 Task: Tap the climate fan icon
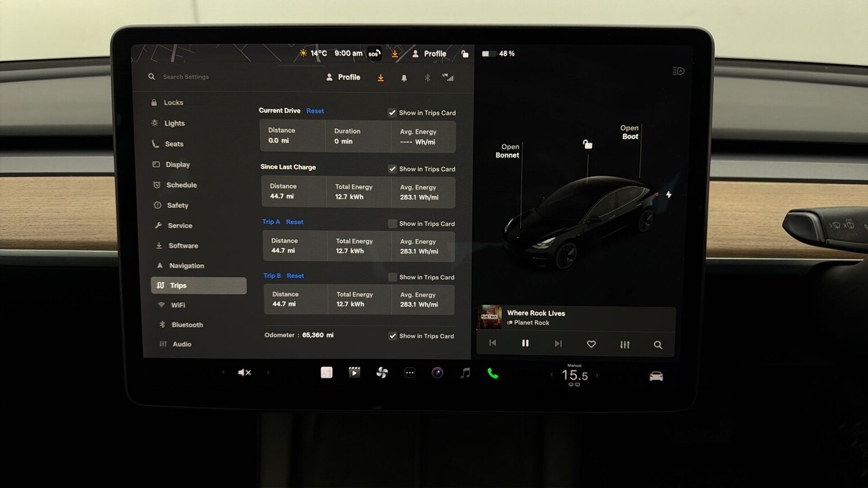pos(382,373)
